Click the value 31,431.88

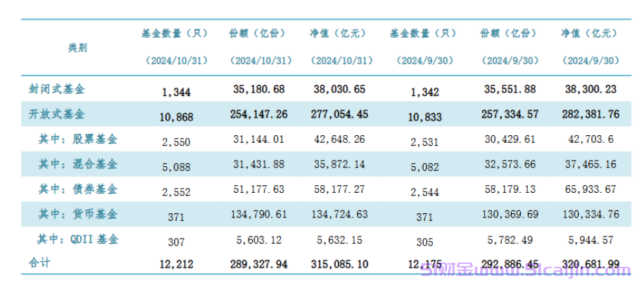coord(258,164)
